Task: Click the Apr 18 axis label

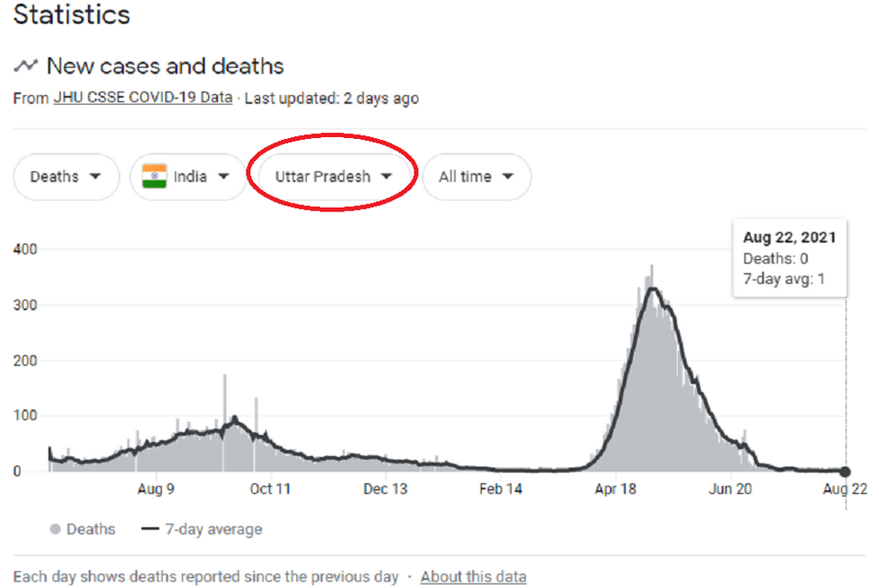Action: pos(615,489)
